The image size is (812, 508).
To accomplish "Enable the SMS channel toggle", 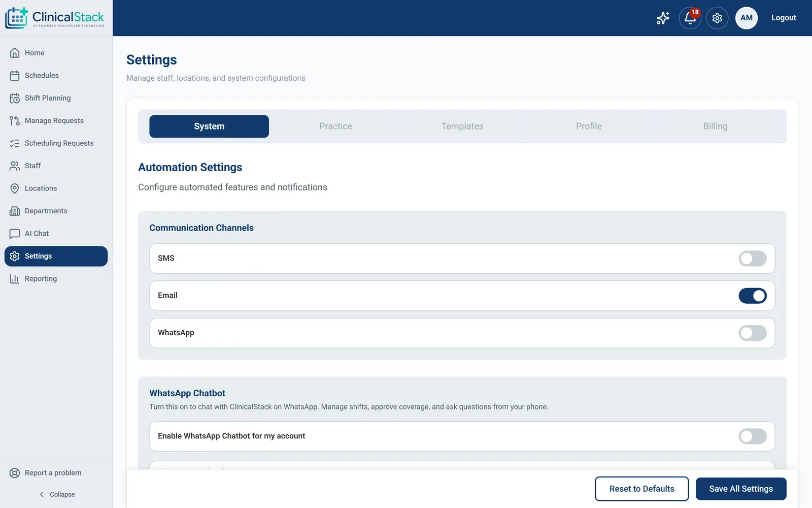I will [753, 259].
